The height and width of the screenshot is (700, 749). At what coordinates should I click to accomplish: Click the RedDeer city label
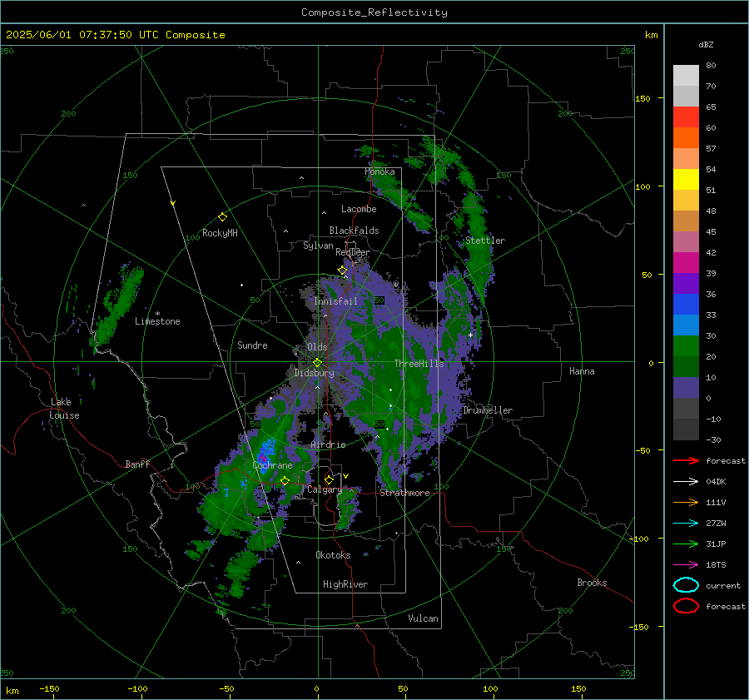pyautogui.click(x=353, y=252)
